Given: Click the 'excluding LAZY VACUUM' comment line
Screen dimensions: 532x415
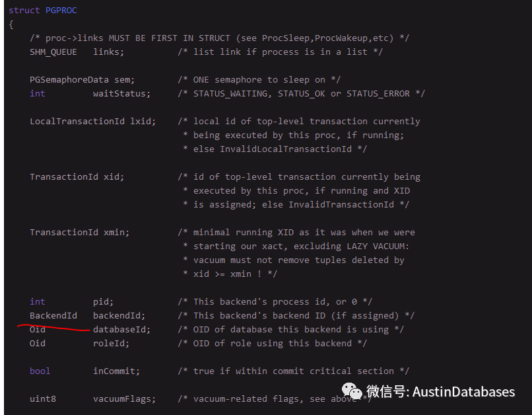Looking at the screenshot, I should [296, 246].
